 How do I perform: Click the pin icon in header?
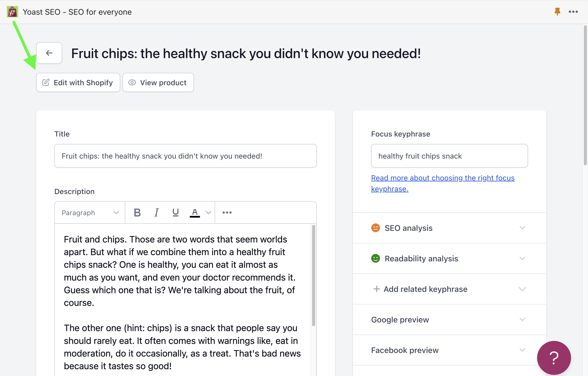(x=557, y=12)
